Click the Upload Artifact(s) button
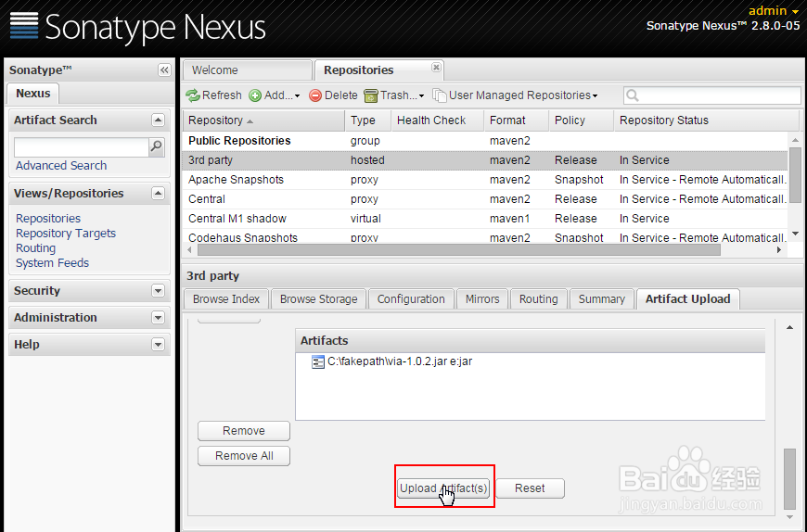This screenshot has height=532, width=807. point(443,488)
